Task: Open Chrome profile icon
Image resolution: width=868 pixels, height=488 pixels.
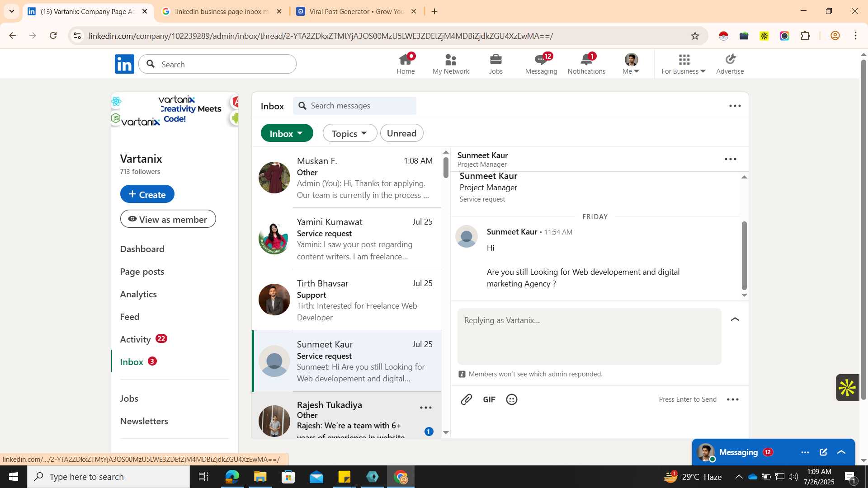Action: [835, 36]
